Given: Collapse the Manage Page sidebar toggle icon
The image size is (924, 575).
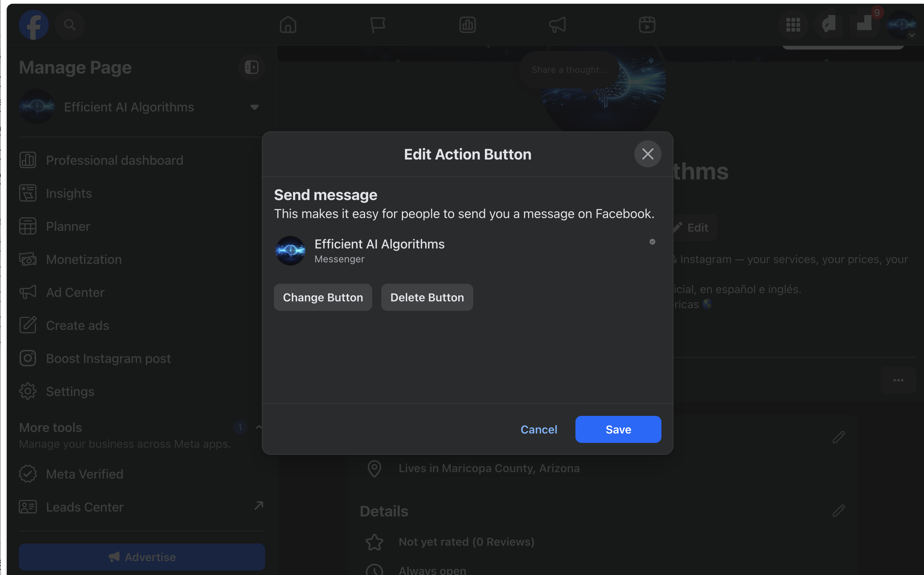Looking at the screenshot, I should [x=252, y=67].
